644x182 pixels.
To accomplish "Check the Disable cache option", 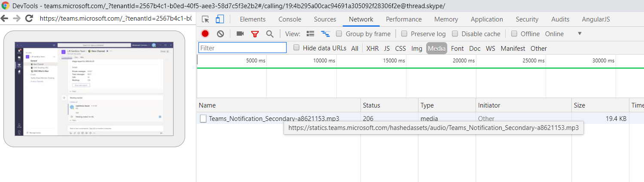I will click(x=455, y=34).
